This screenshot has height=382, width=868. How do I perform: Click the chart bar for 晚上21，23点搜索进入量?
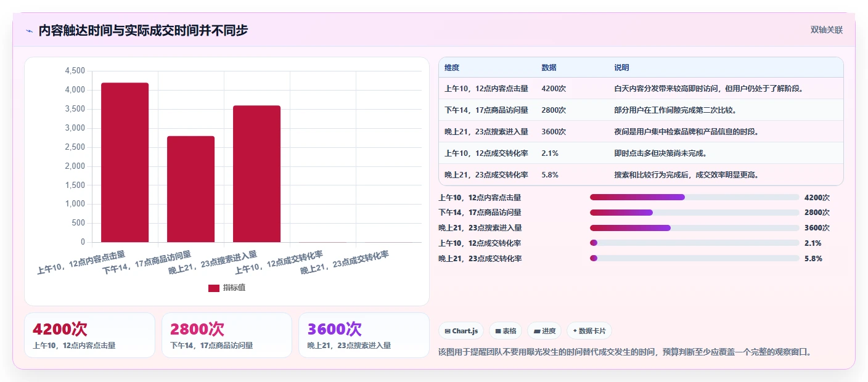point(257,174)
